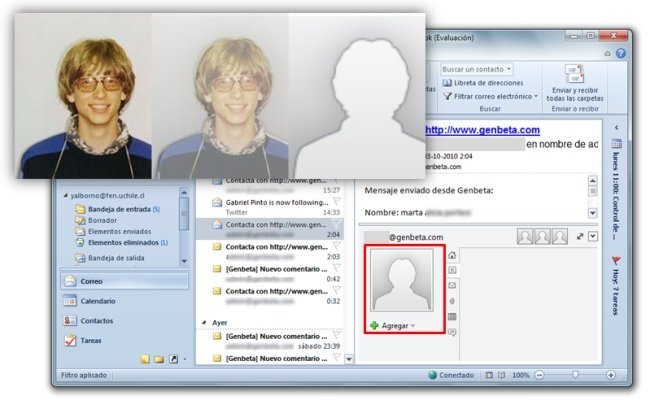650x413 pixels.
Task: Flag the Contacta message from 2:03
Action: coord(337,246)
